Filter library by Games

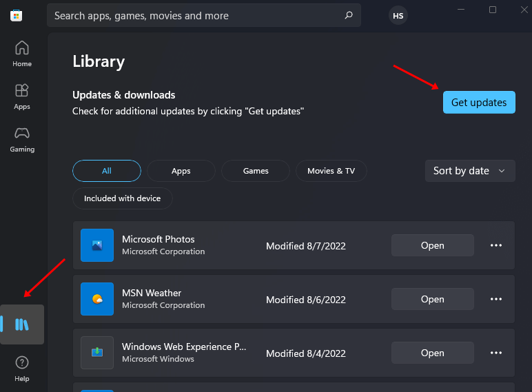(x=256, y=171)
